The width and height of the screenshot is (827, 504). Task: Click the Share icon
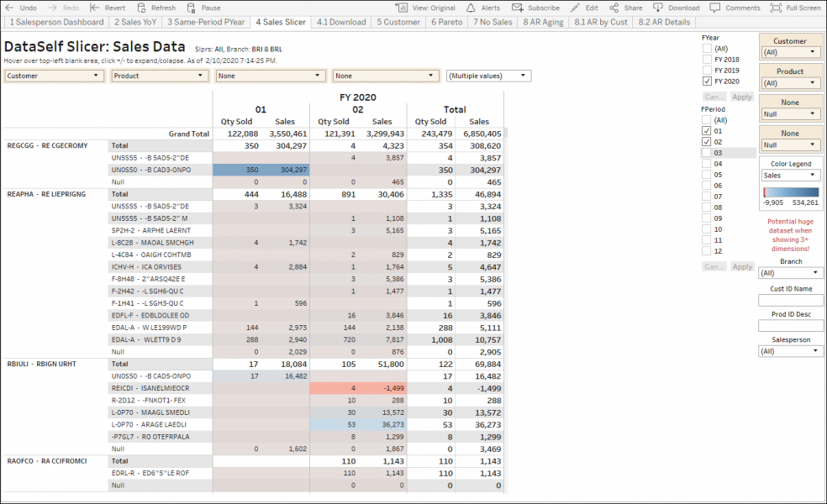[x=614, y=8]
